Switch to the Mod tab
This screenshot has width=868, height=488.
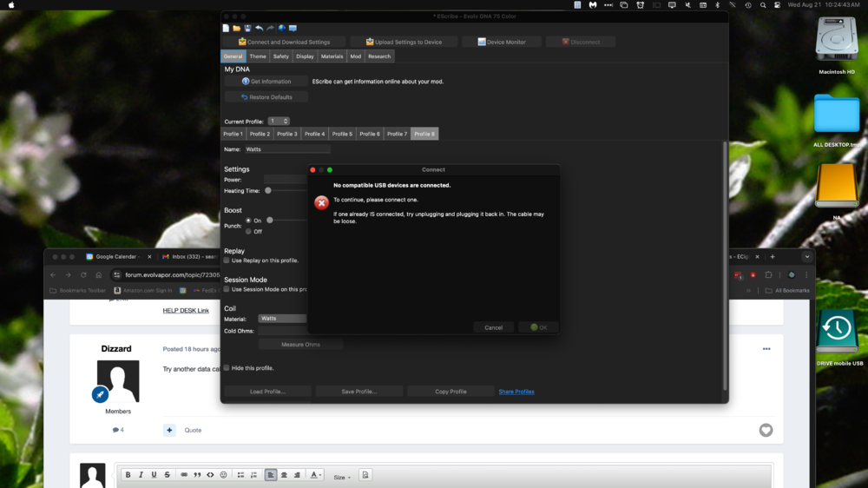tap(355, 56)
